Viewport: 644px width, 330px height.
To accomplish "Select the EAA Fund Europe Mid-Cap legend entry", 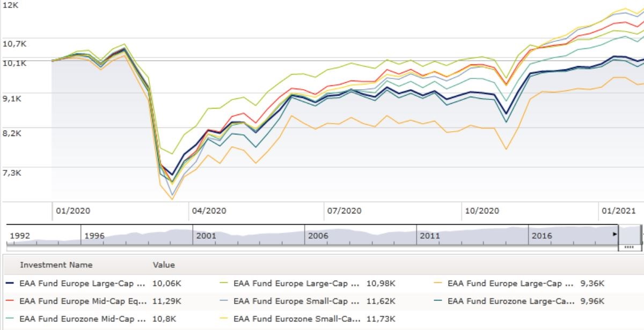I will click(82, 301).
